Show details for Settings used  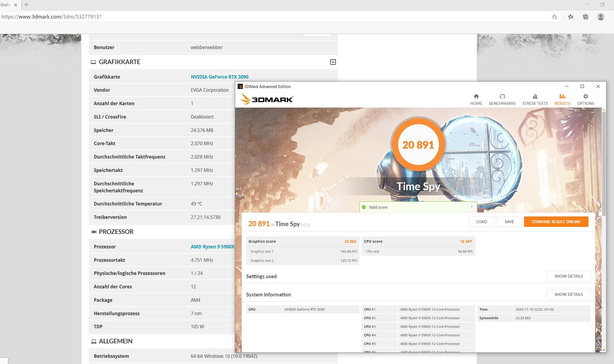coord(568,276)
